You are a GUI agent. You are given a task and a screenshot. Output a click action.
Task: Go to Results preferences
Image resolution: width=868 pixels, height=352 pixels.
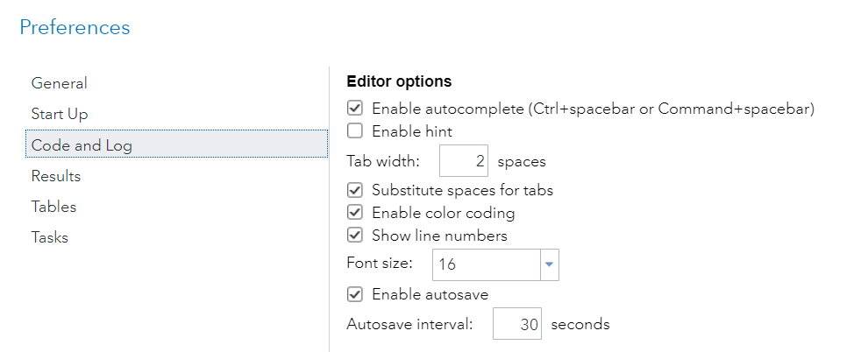coord(56,176)
